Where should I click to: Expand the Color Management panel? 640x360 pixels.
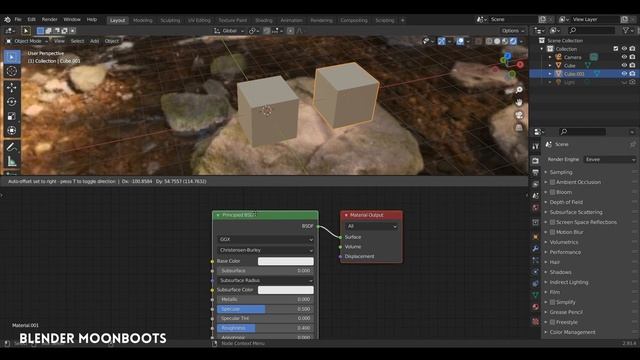pos(572,332)
